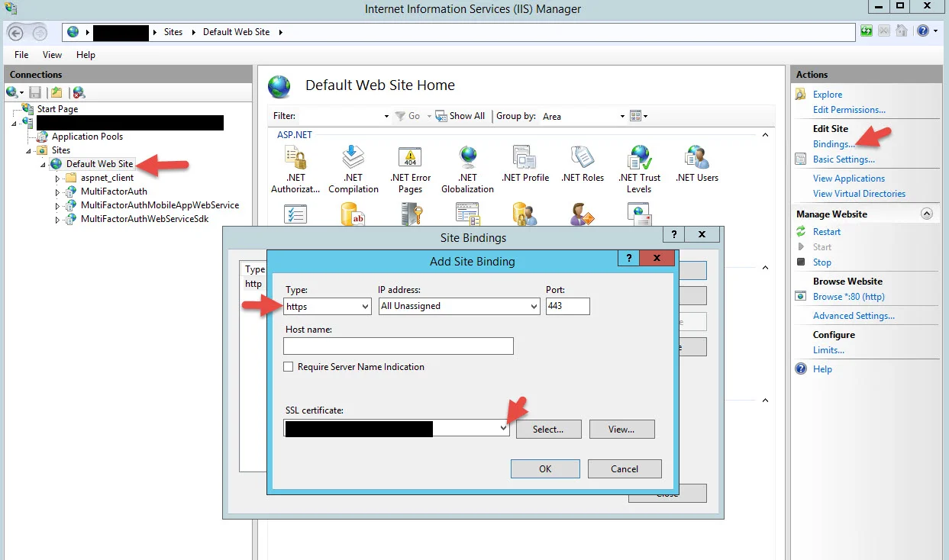This screenshot has height=560, width=949.
Task: Open the View menu
Action: coord(53,55)
